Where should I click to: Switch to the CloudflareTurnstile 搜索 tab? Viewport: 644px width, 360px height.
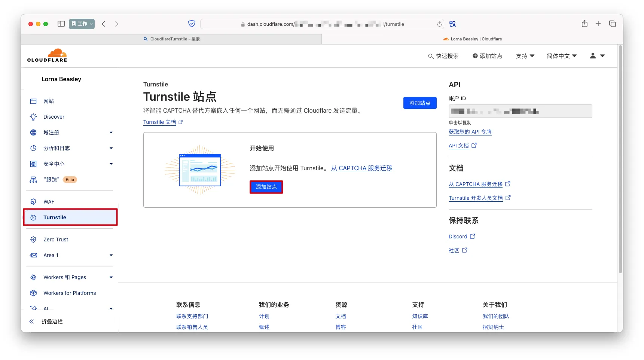click(x=171, y=39)
